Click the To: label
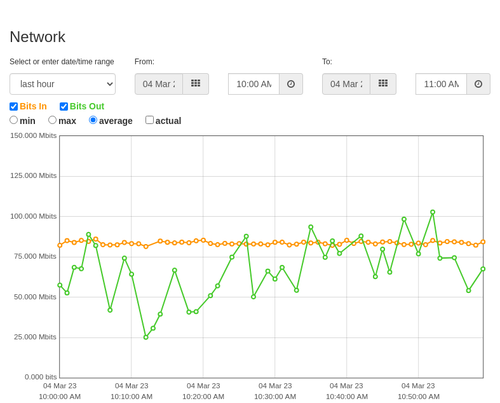The height and width of the screenshot is (403, 500). [x=327, y=62]
